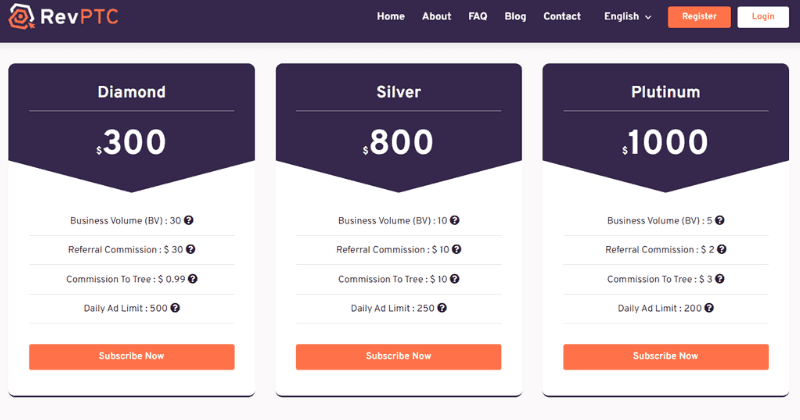Subscribe to the Plutinum plan
The height and width of the screenshot is (420, 800).
[x=666, y=357]
